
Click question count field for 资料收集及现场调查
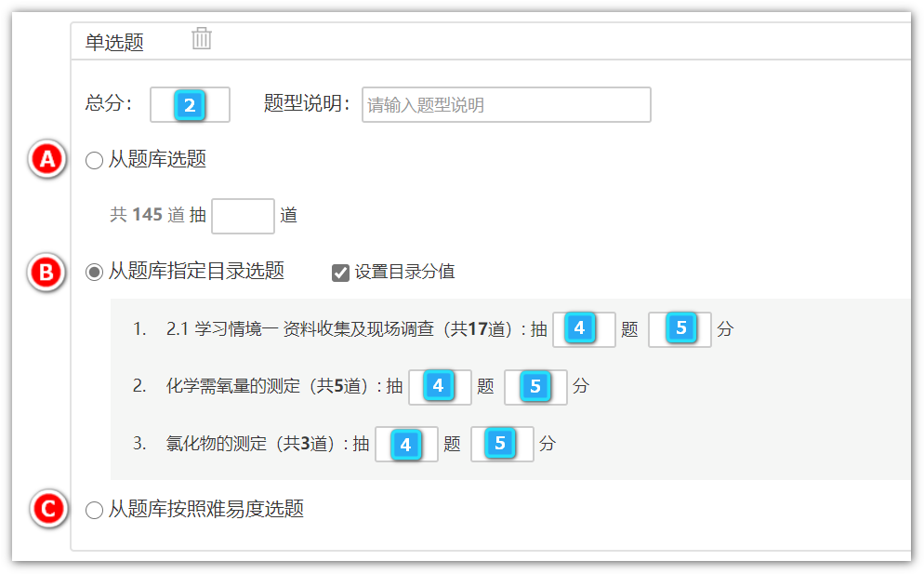click(x=584, y=329)
